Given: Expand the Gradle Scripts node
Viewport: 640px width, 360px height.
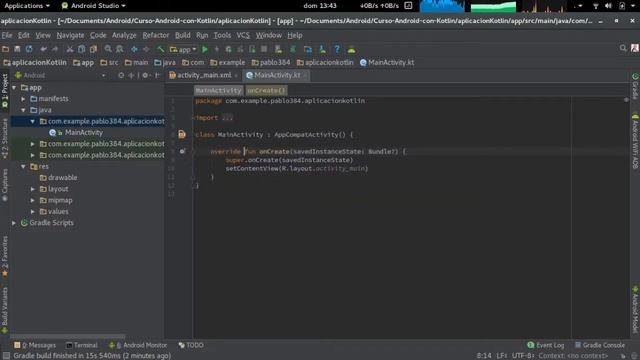Looking at the screenshot, I should [x=14, y=223].
